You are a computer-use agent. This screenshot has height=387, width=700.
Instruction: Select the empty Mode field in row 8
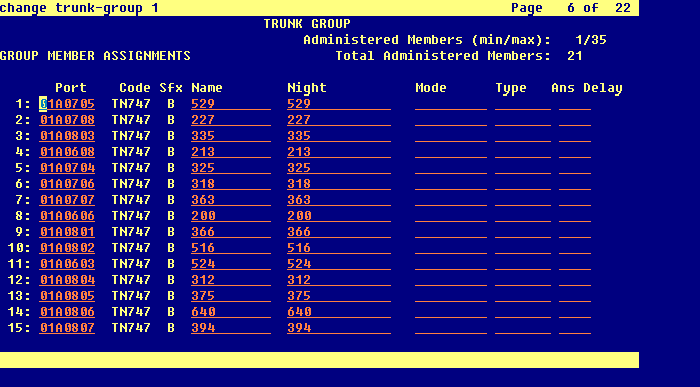pyautogui.click(x=451, y=216)
